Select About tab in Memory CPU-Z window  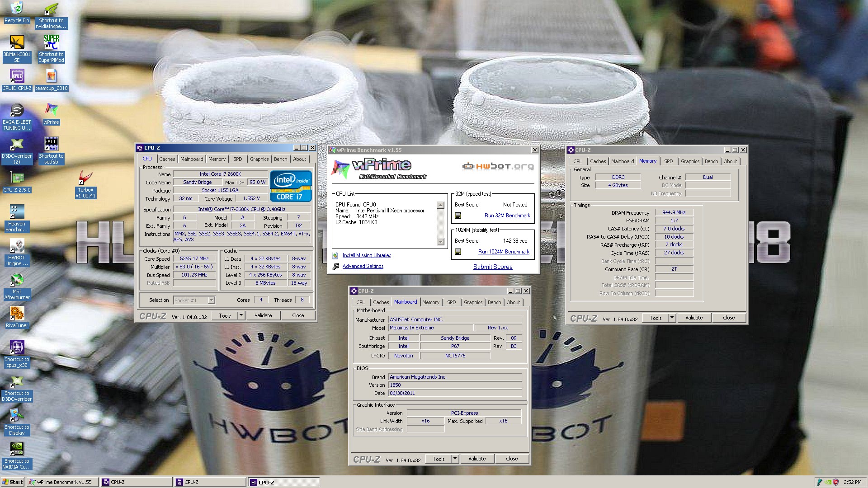click(x=730, y=161)
